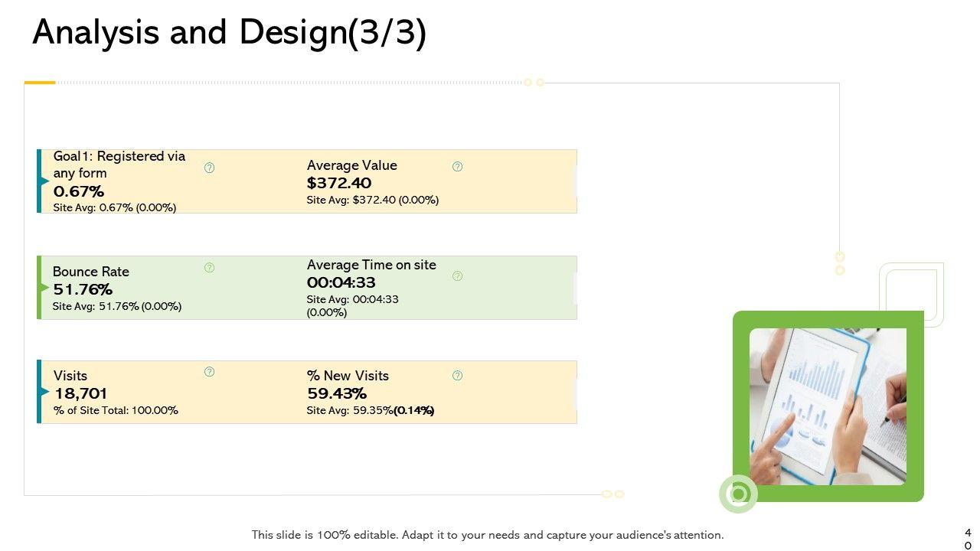Click the 18,701 visits number
980x551 pixels.
[80, 393]
